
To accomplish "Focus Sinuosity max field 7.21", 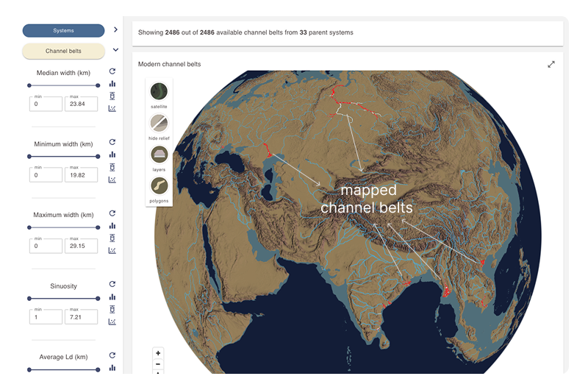I will pyautogui.click(x=81, y=317).
